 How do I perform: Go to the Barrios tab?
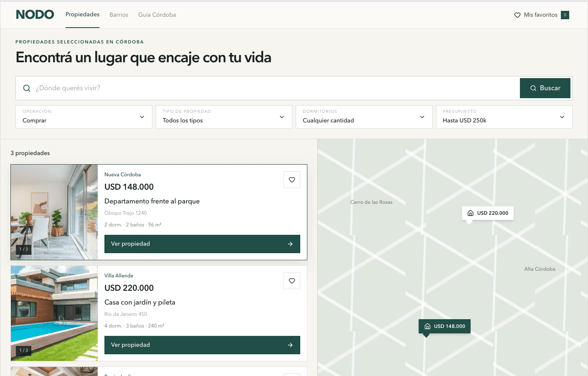pos(119,15)
